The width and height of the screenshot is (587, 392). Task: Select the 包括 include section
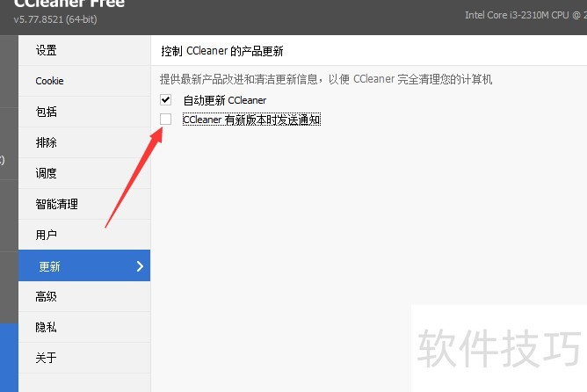click(x=84, y=112)
